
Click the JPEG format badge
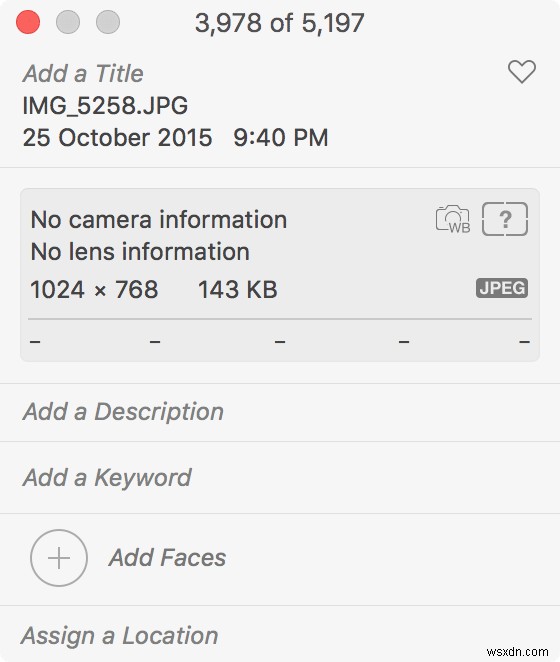coord(502,288)
